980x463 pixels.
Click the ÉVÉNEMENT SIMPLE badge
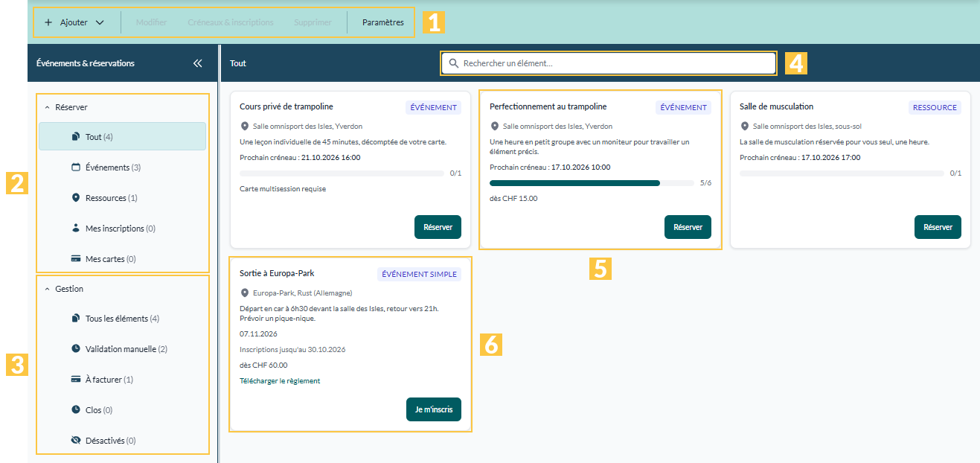(419, 274)
